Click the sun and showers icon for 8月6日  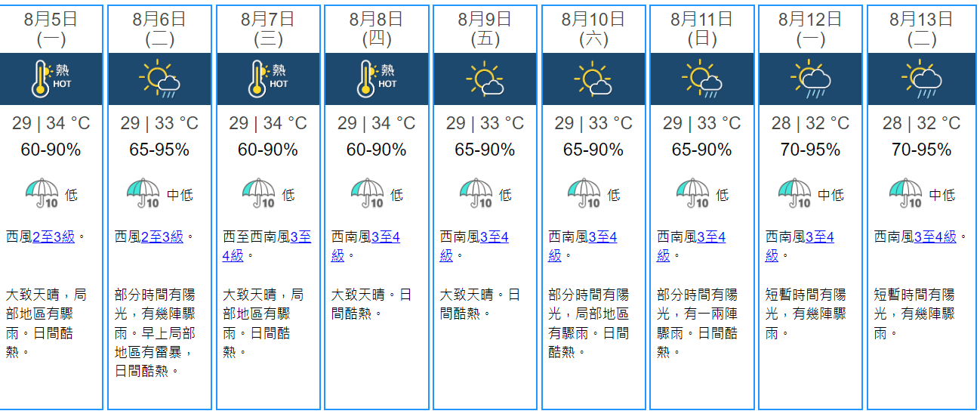tap(159, 79)
